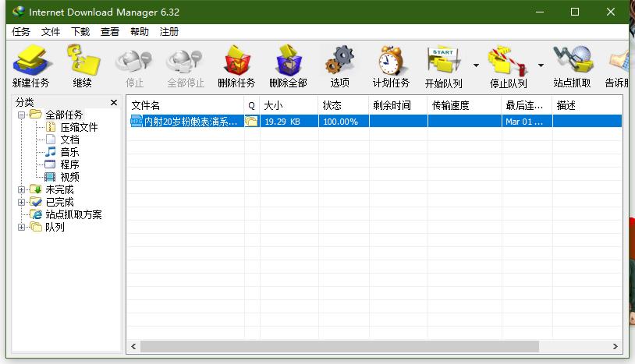Select the 文档 category
635x364 pixels.
click(x=69, y=140)
